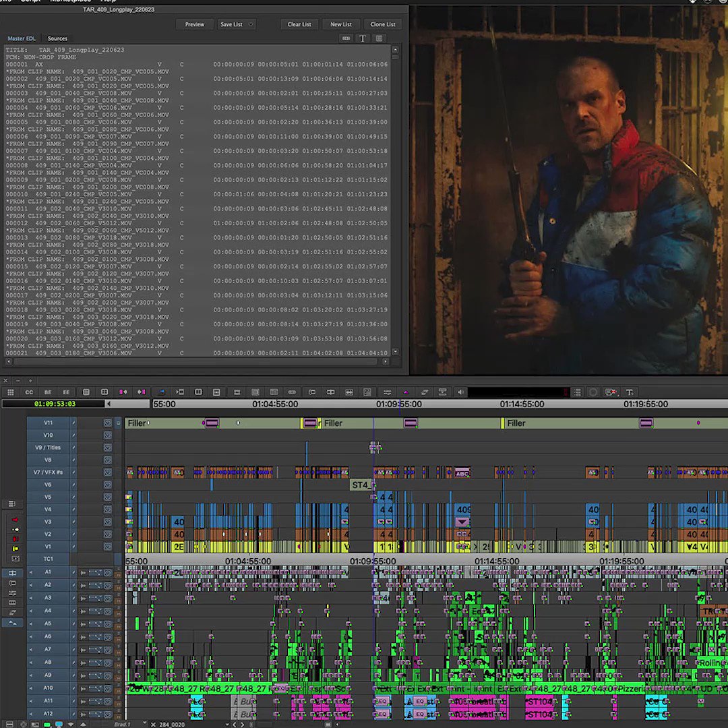Viewport: 728px width, 728px height.
Task: Toggle the A1 audio track selector
Action: pyautogui.click(x=48, y=572)
